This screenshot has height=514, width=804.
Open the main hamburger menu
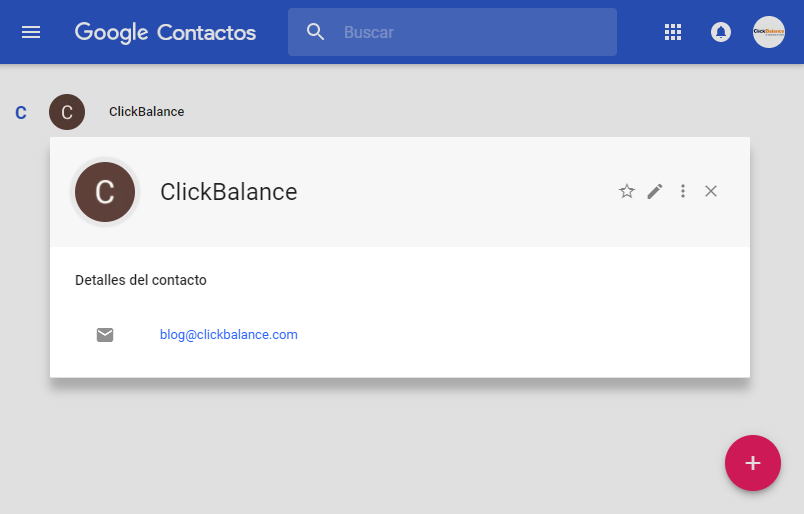click(31, 32)
